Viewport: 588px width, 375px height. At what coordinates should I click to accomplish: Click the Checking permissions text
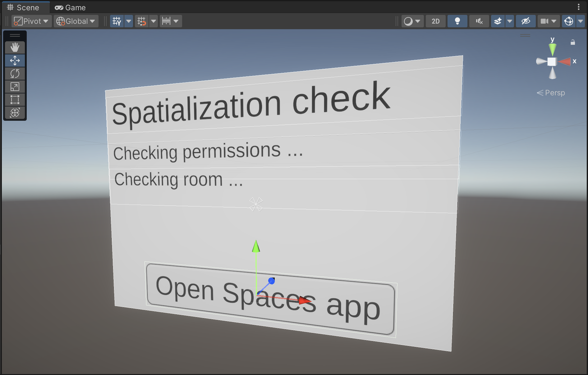click(208, 151)
